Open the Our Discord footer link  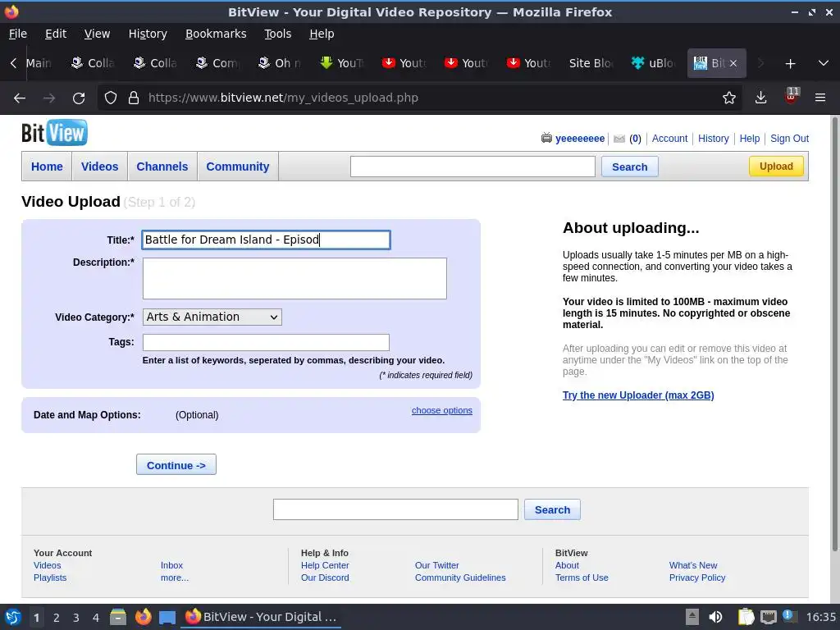[325, 577]
